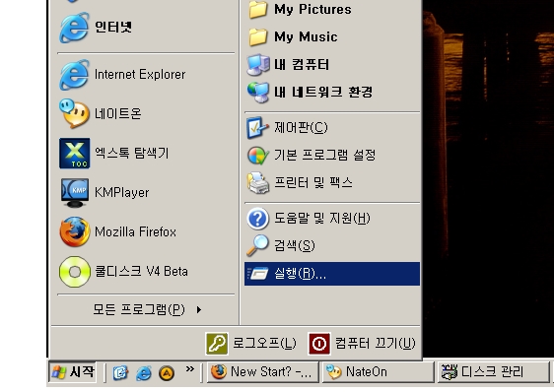Image resolution: width=554 pixels, height=392 pixels.
Task: Click the blue question mark help icon
Action: [x=258, y=219]
